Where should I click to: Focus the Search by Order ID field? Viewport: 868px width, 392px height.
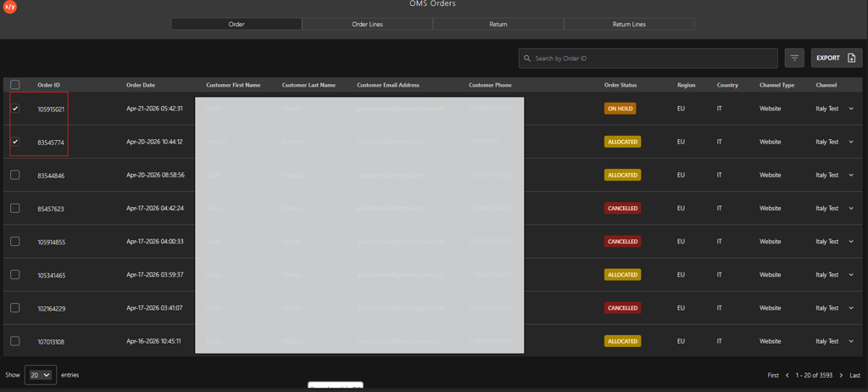648,59
